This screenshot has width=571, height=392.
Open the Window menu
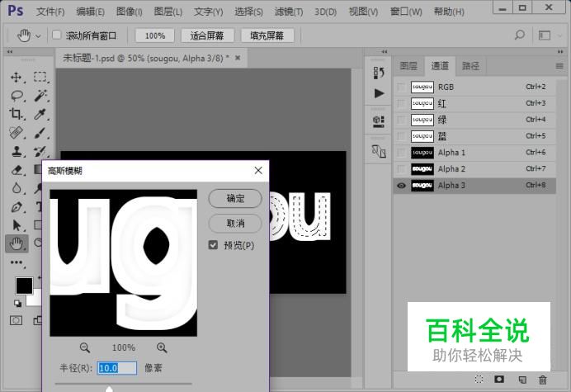click(x=406, y=12)
